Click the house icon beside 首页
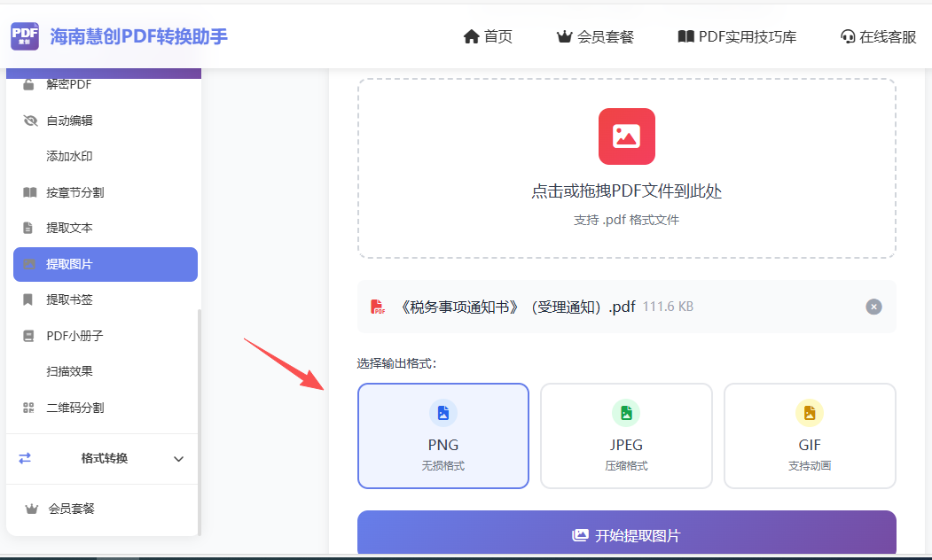Screen dimensions: 932x560 (472, 37)
